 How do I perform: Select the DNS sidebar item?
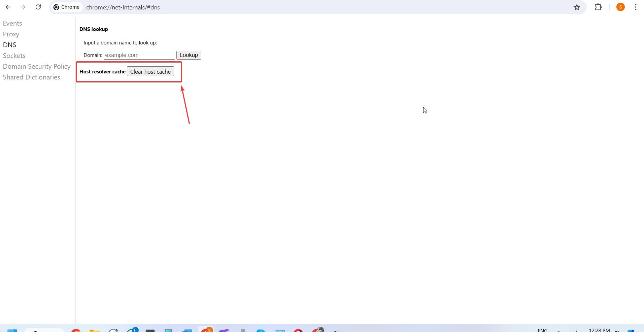[x=9, y=45]
